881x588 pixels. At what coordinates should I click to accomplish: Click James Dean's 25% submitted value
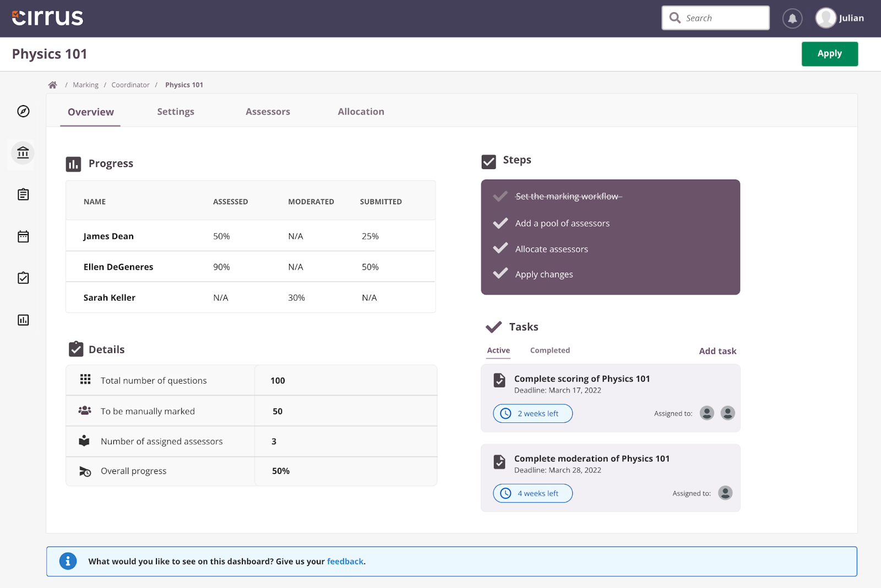pos(370,236)
